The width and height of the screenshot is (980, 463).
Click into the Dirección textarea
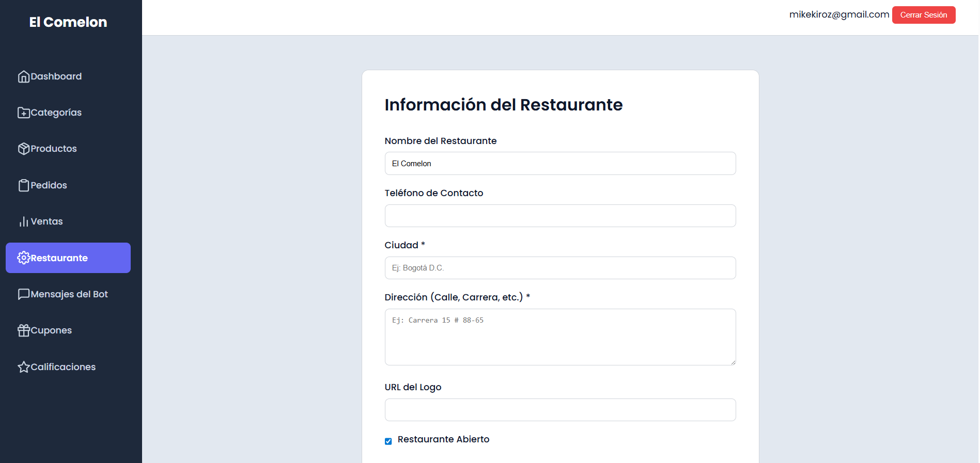pos(560,337)
